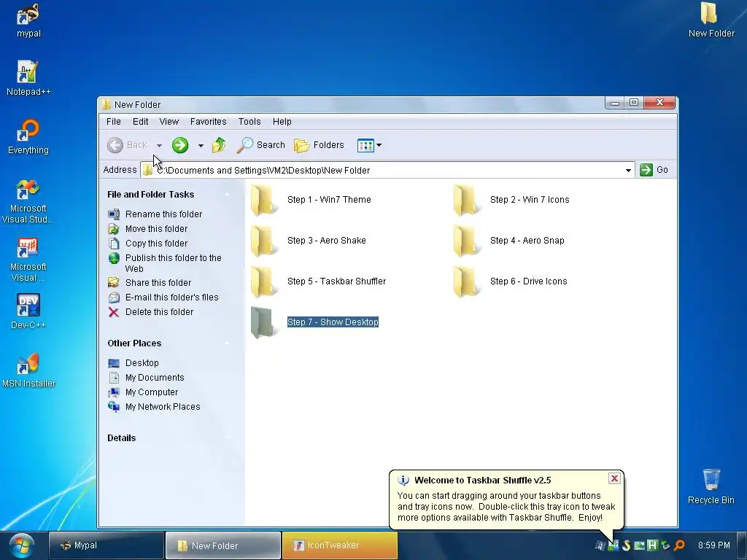Click Delete this folder red X
This screenshot has height=560, width=747.
coord(113,312)
